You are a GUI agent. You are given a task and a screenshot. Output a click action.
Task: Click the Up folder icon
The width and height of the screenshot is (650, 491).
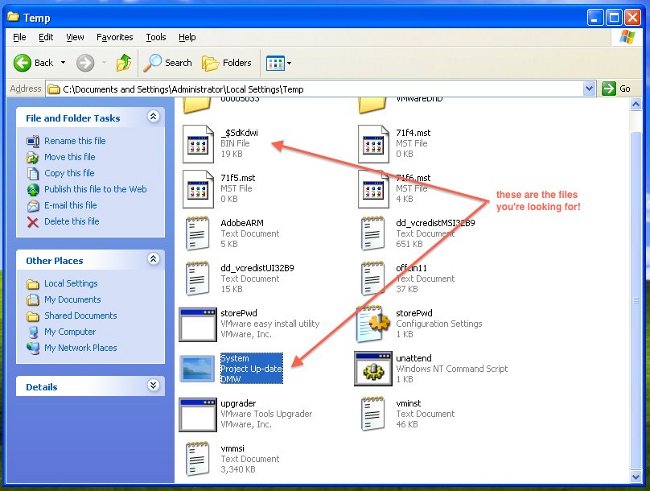123,62
